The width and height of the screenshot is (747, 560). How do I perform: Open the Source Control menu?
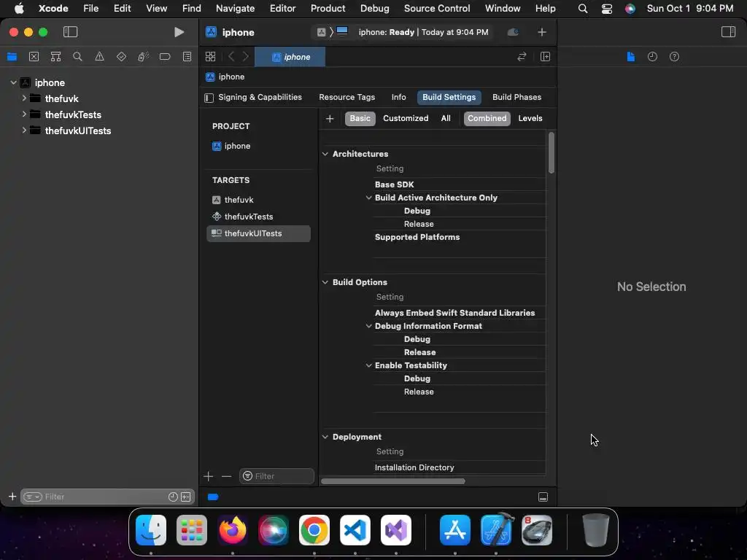437,8
